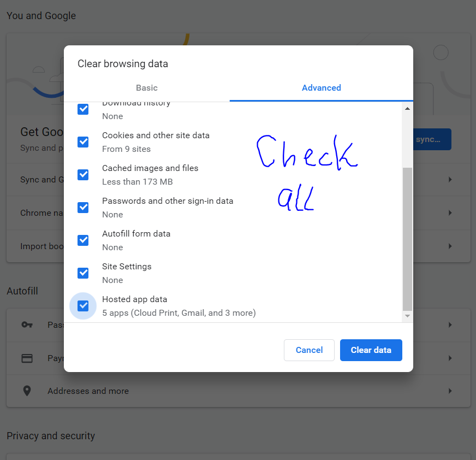Viewport: 476px width, 460px height.
Task: Click the location pin Addresses icon
Action: (27, 391)
